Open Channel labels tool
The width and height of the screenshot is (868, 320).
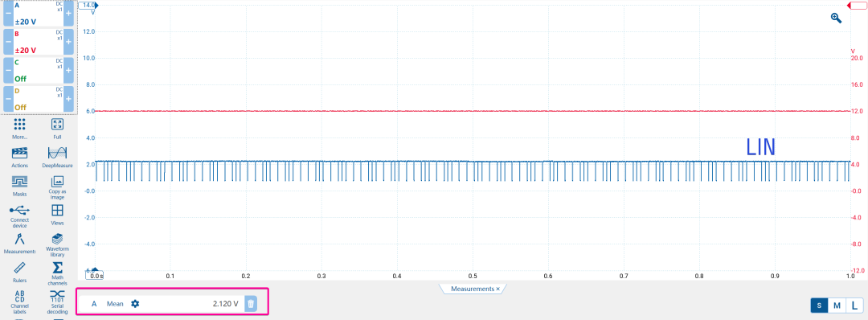pyautogui.click(x=19, y=302)
